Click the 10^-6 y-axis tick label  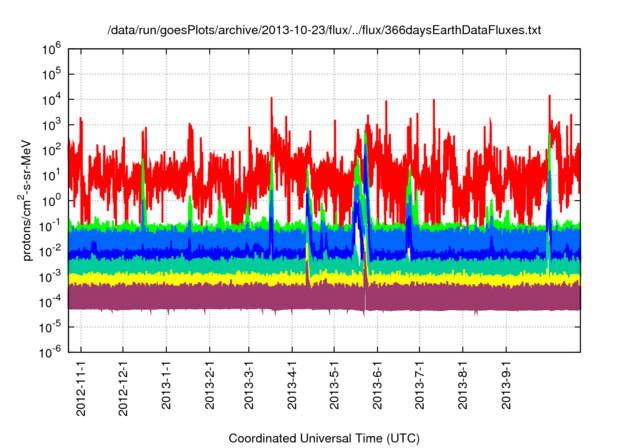(x=50, y=352)
